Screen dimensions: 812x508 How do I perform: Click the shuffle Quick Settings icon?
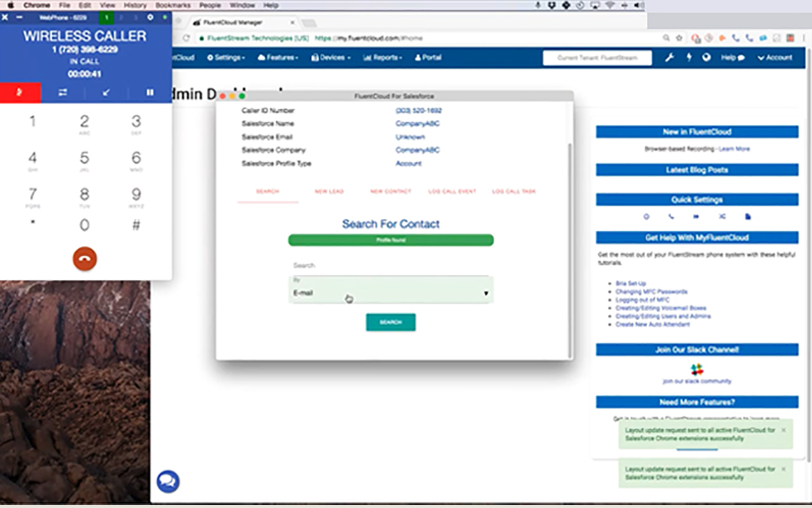pos(722,217)
